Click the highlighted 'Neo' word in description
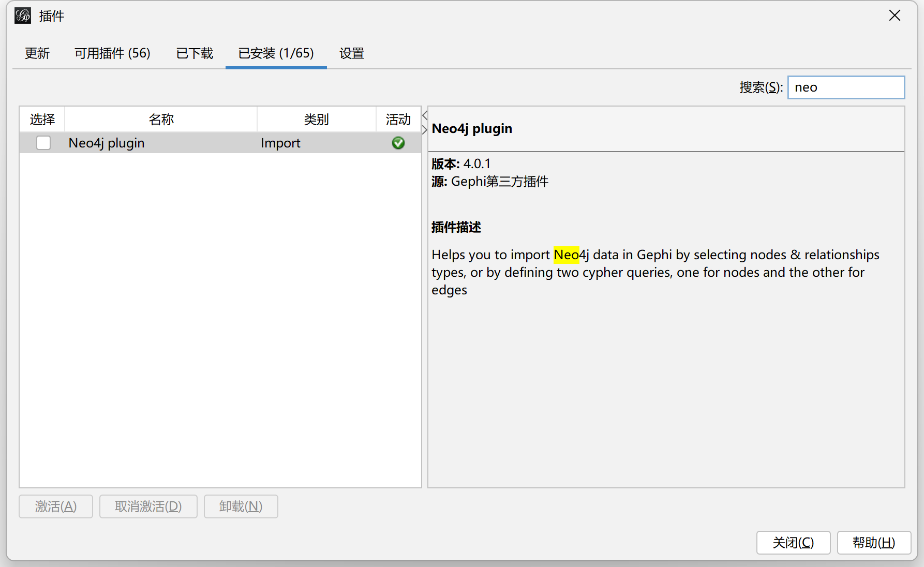 click(x=566, y=255)
